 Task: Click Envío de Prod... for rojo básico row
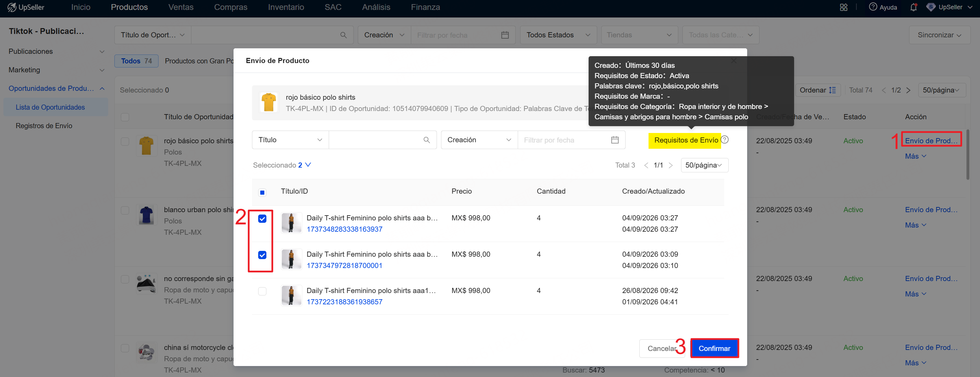[931, 141]
